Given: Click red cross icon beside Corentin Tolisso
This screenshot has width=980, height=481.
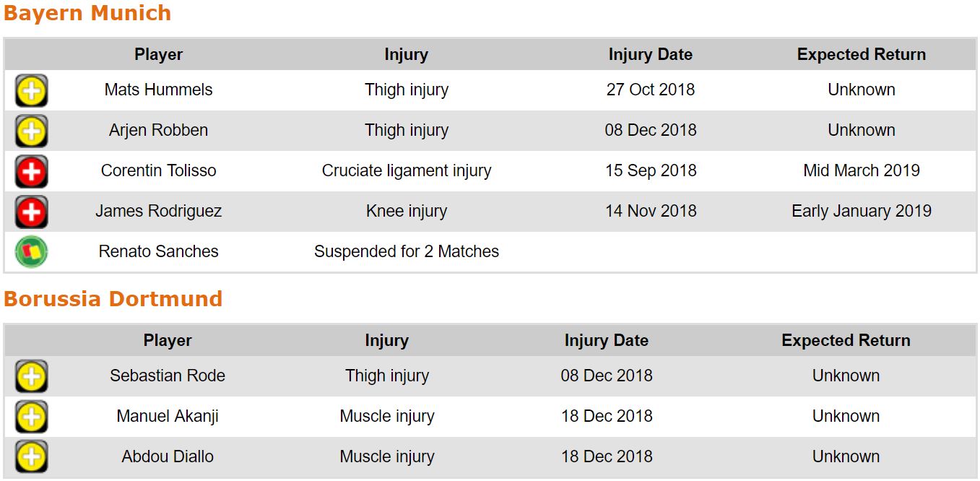Looking at the screenshot, I should (x=31, y=172).
